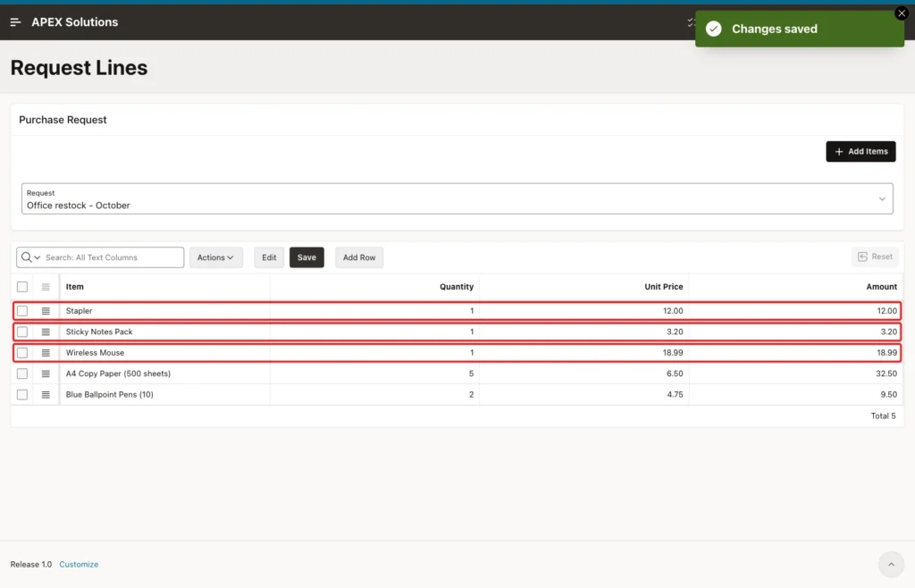Click the 9.50 amount cell

pos(796,395)
